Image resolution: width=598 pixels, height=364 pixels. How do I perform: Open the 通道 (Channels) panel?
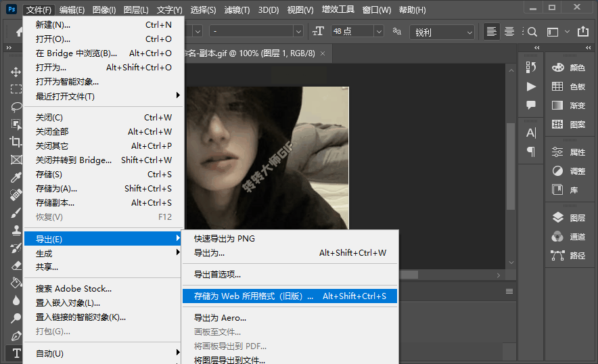[x=569, y=237]
